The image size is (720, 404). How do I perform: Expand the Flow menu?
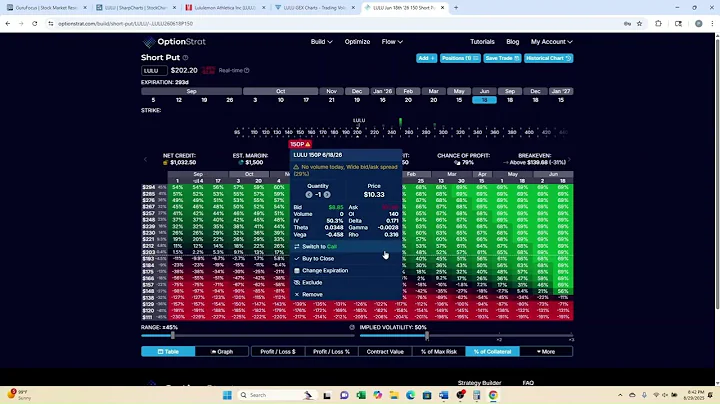coord(392,42)
